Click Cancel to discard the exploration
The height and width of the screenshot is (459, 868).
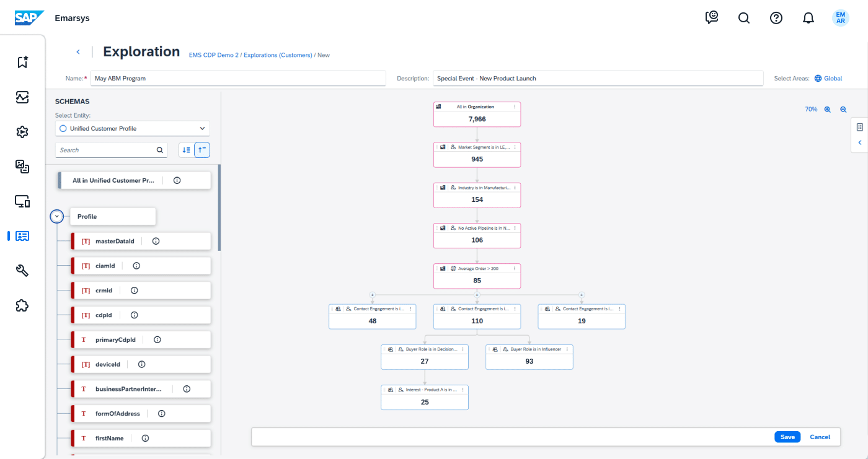[x=820, y=437]
